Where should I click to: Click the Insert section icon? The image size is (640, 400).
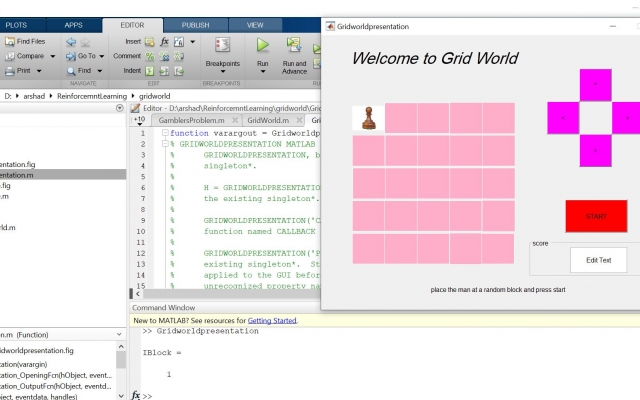coord(150,42)
